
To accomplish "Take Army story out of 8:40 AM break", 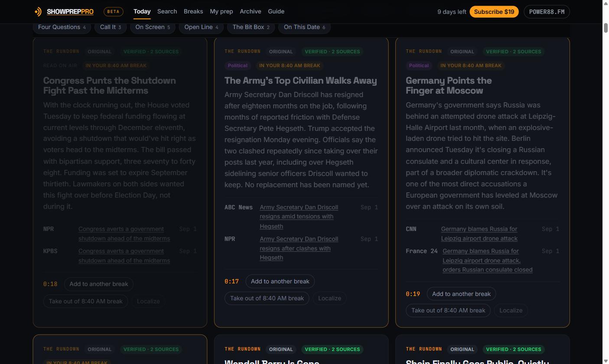I will pos(267,298).
